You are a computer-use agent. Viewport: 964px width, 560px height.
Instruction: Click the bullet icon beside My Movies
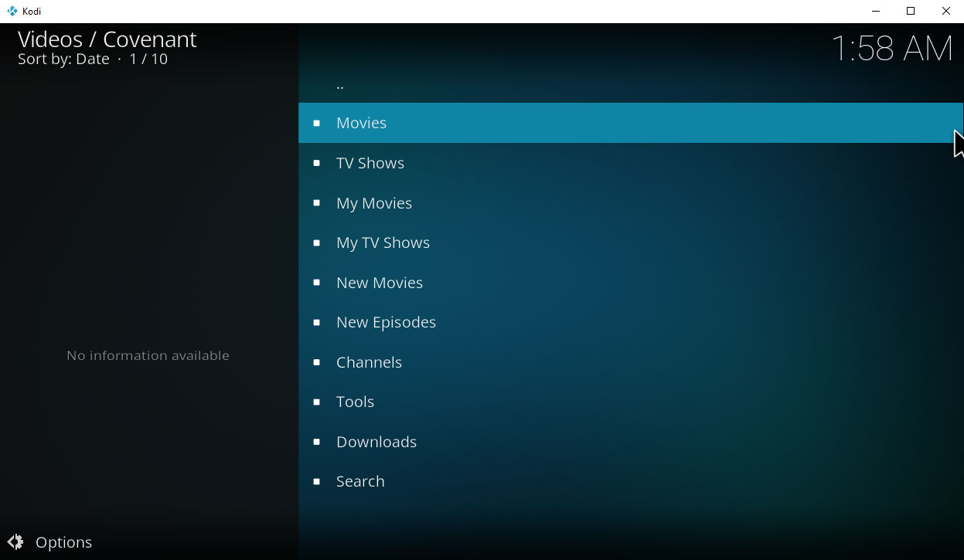point(316,203)
